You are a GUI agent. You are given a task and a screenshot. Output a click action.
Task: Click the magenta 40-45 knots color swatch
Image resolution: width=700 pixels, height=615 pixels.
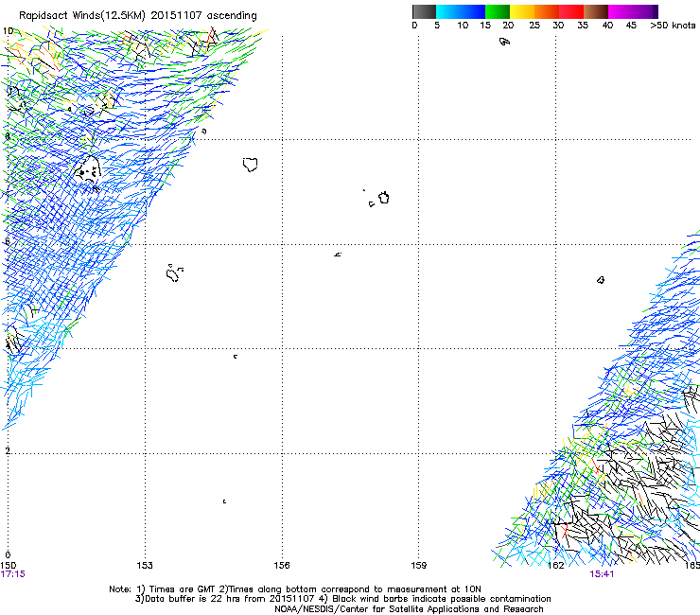click(621, 11)
